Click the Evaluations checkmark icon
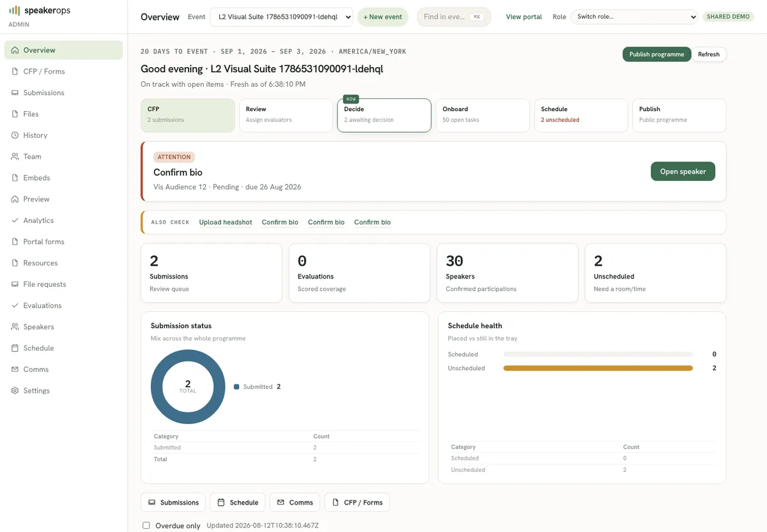Viewport: 767px width, 532px height. click(x=15, y=305)
